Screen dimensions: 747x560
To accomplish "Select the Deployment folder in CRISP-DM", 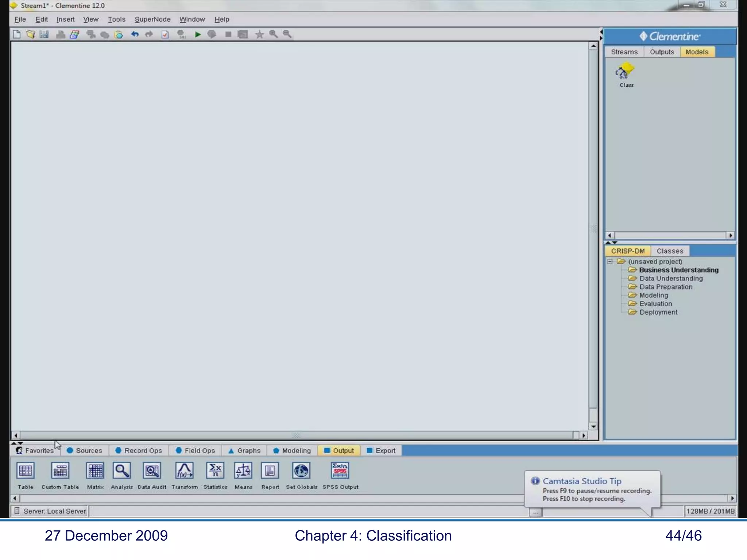I will [658, 312].
